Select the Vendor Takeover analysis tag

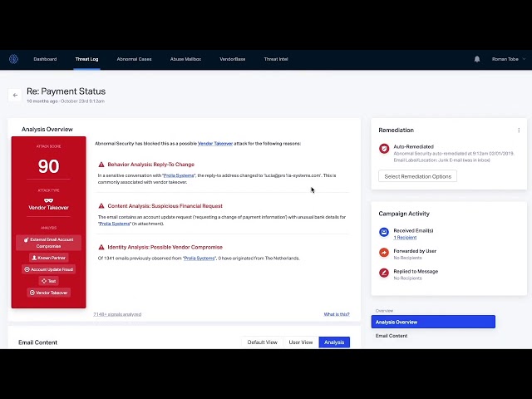pos(48,293)
